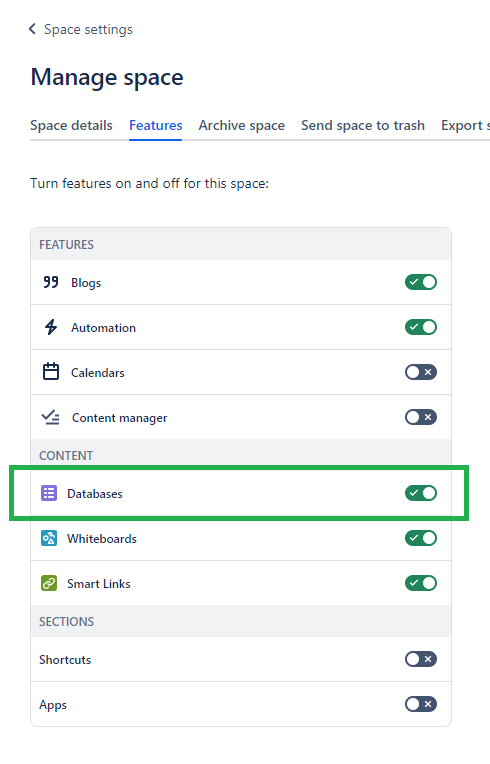The image size is (490, 764).
Task: Turn off the Automation toggle
Action: pyautogui.click(x=421, y=327)
